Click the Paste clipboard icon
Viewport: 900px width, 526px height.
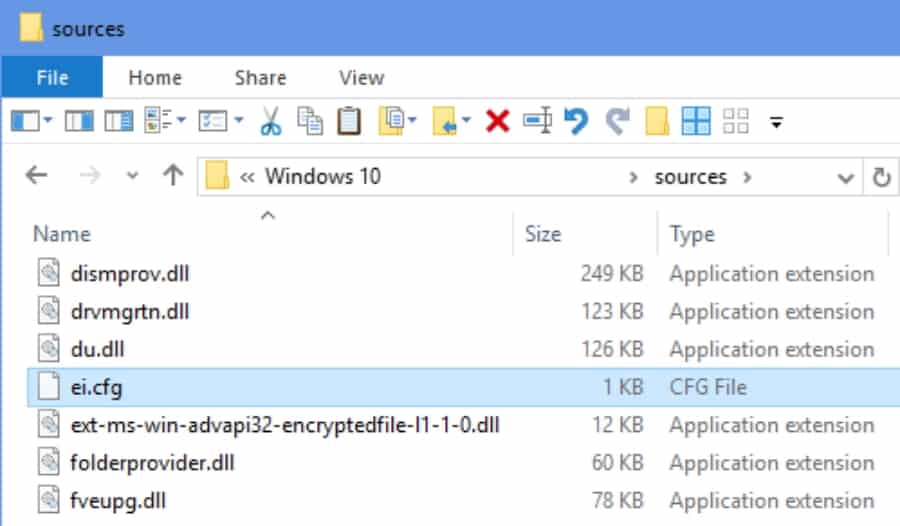tap(349, 121)
